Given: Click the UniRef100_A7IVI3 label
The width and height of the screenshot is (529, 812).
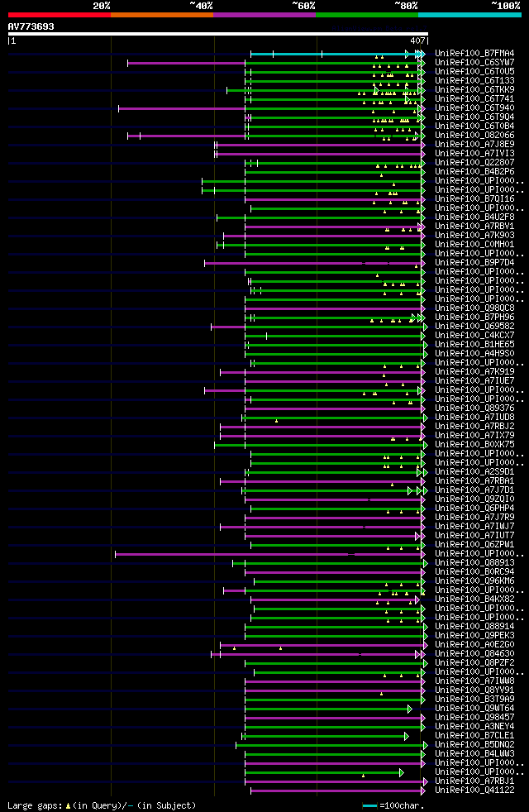Looking at the screenshot, I should 474,154.
